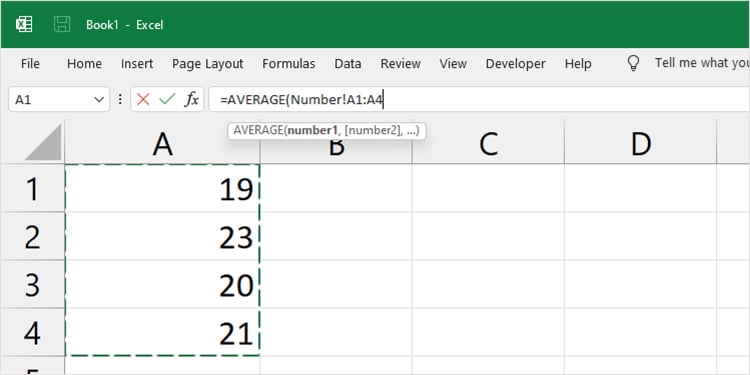The height and width of the screenshot is (375, 750).
Task: Click cell A1 containing 19
Action: (x=162, y=188)
